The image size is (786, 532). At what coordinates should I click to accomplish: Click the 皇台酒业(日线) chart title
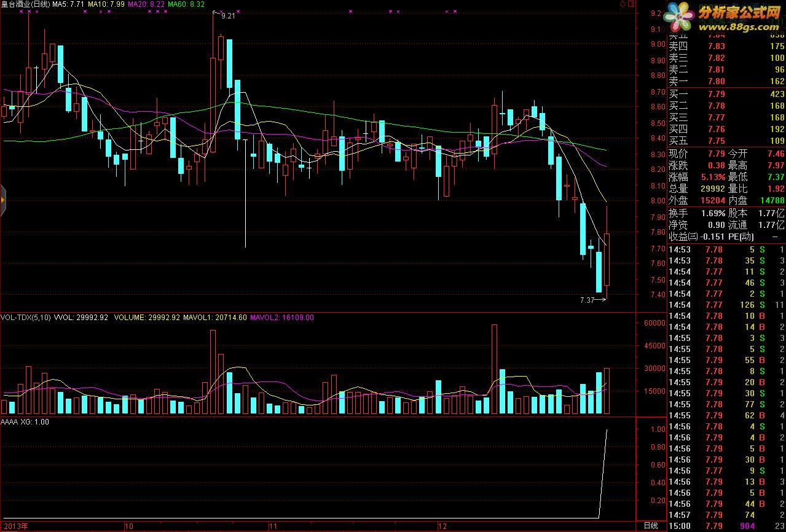(25, 4)
